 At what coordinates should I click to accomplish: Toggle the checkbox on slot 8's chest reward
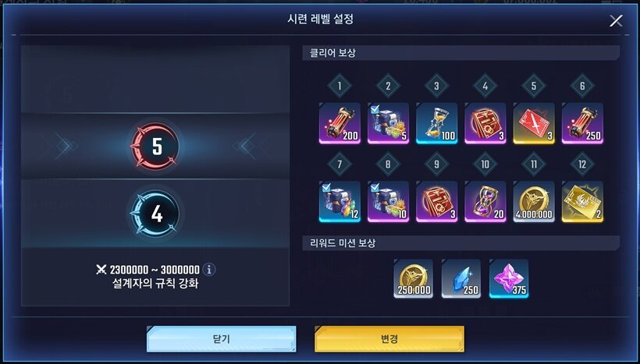(375, 188)
